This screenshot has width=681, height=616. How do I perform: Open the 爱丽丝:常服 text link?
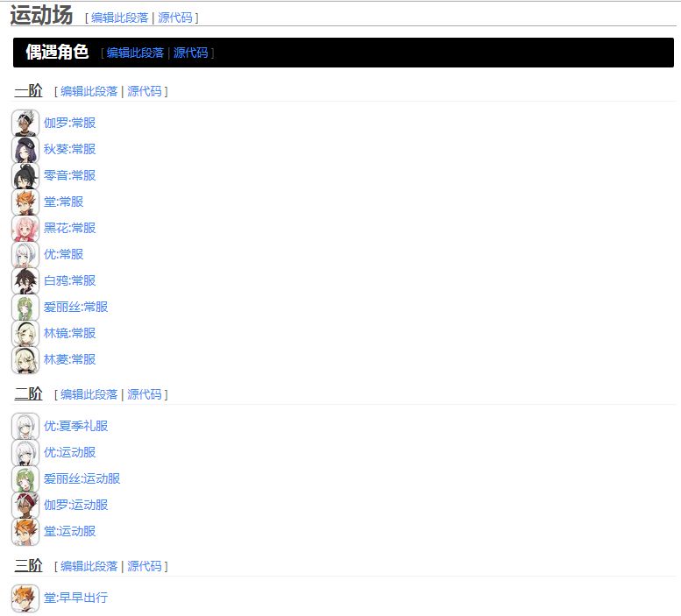tap(75, 307)
